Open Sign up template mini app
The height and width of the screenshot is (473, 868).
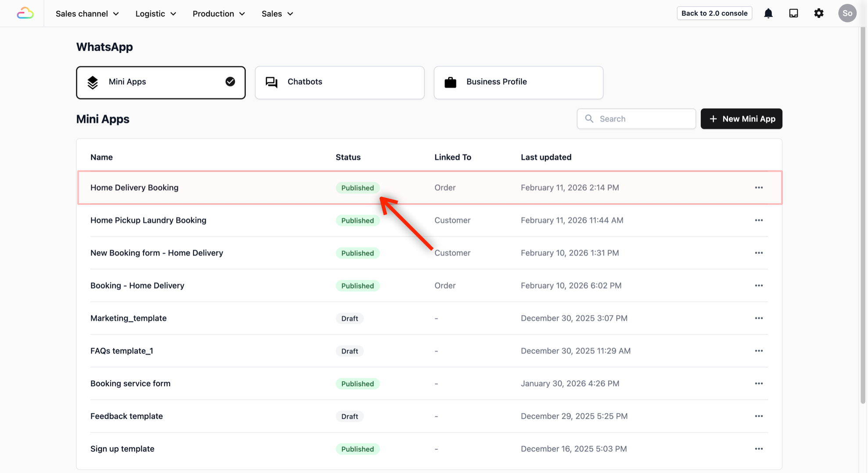(x=122, y=449)
